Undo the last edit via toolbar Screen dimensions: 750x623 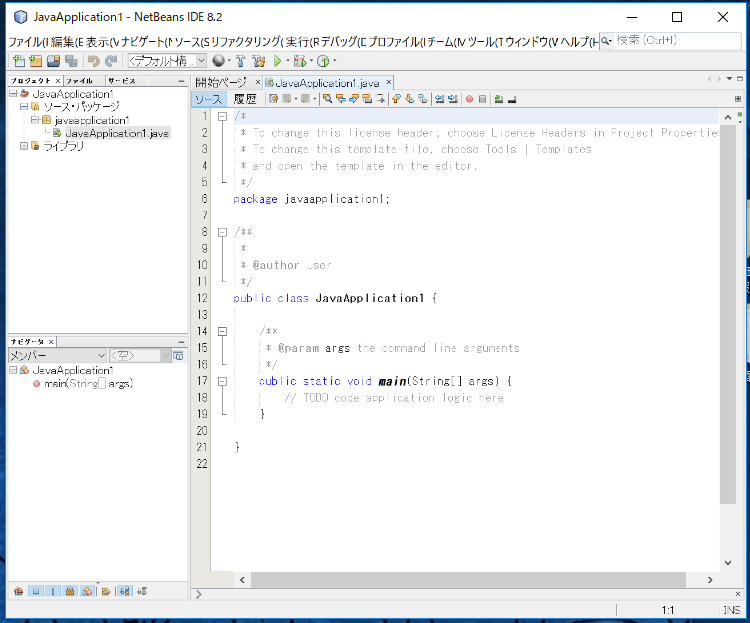coord(94,61)
